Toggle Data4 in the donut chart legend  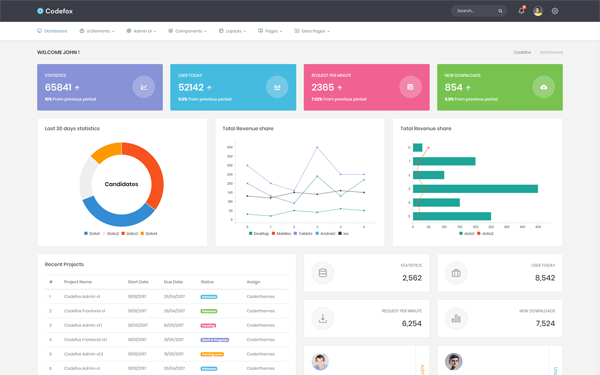[149, 233]
